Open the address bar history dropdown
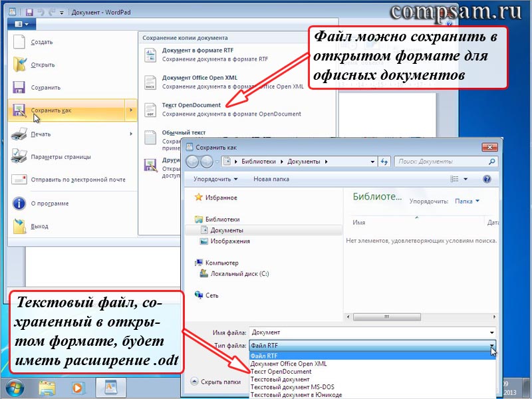 (372, 162)
